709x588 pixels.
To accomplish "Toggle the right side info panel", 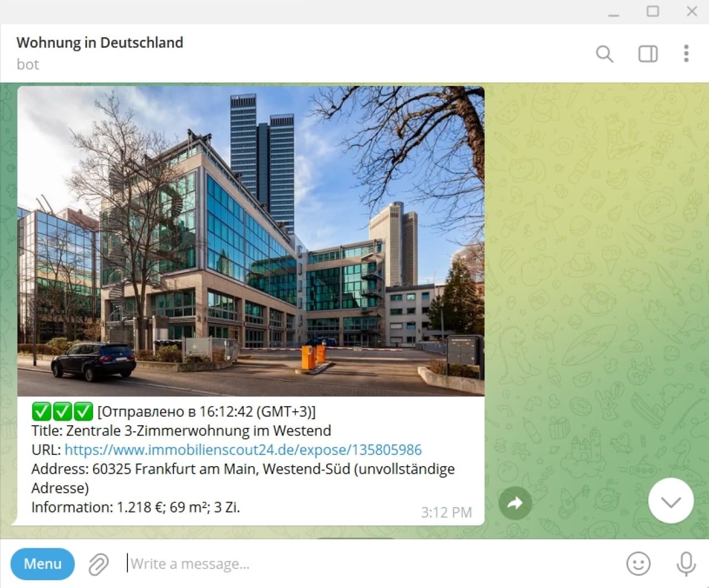I will pyautogui.click(x=648, y=54).
